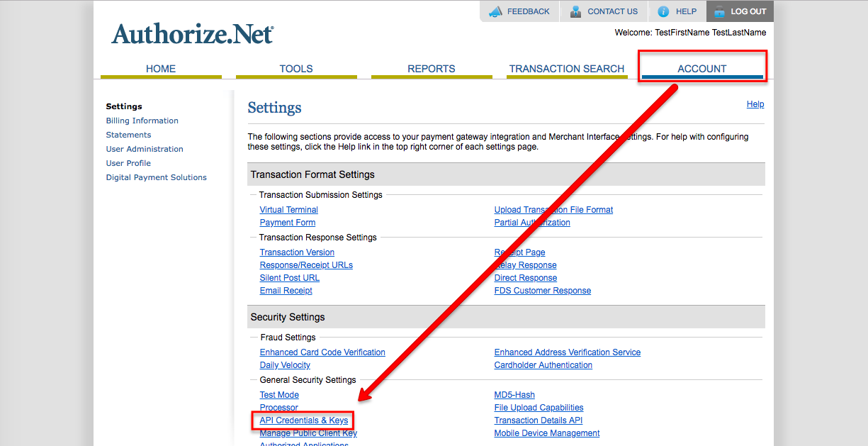The image size is (868, 446).
Task: Click the General Security Settings label
Action: [x=308, y=380]
